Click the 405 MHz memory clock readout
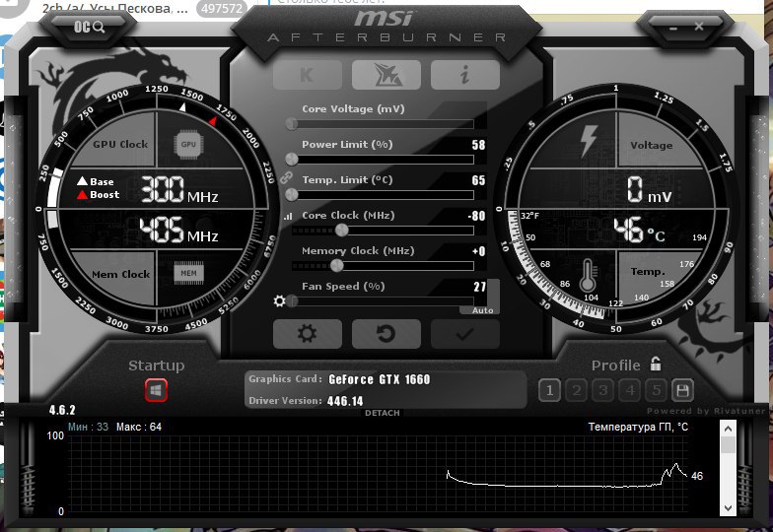 (x=179, y=230)
